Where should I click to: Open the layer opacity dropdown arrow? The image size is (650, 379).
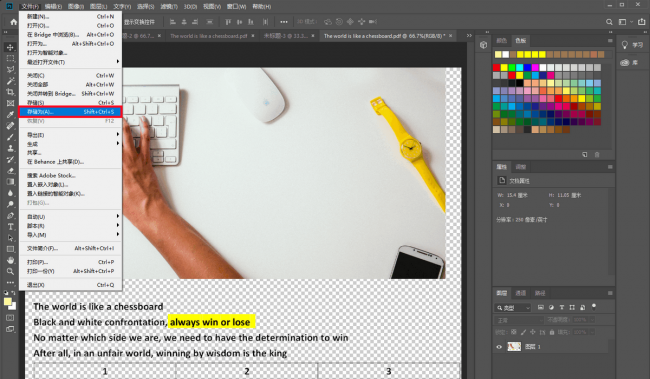click(x=592, y=320)
